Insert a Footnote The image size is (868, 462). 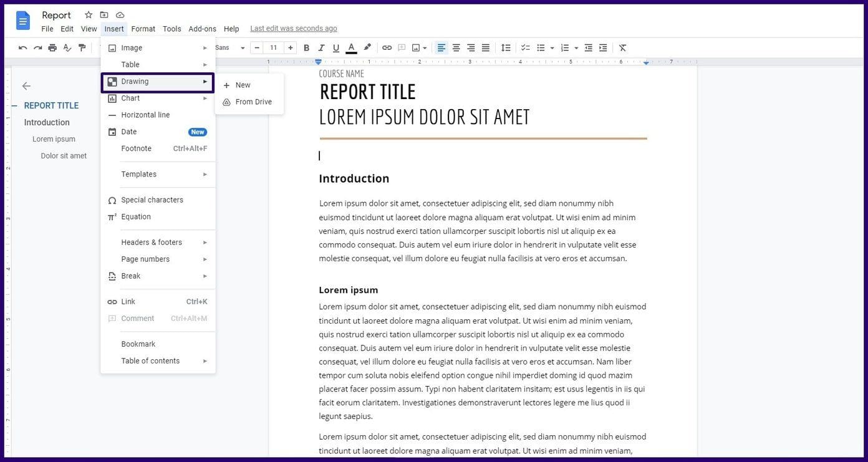pos(158,149)
